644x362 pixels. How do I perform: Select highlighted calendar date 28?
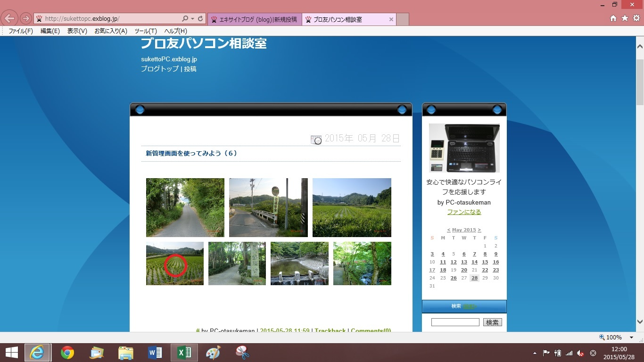pos(474,278)
